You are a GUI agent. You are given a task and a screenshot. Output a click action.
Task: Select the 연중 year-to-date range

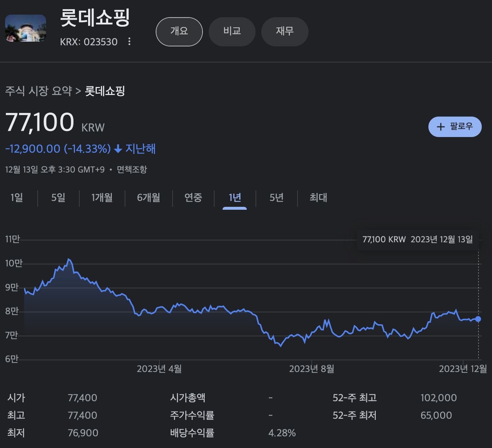tap(193, 198)
